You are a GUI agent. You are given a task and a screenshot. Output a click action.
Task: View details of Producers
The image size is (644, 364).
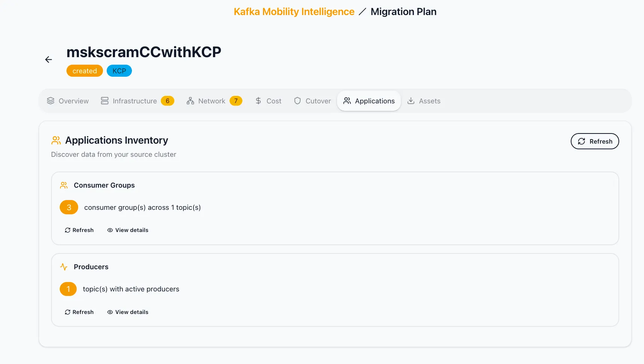pos(128,312)
